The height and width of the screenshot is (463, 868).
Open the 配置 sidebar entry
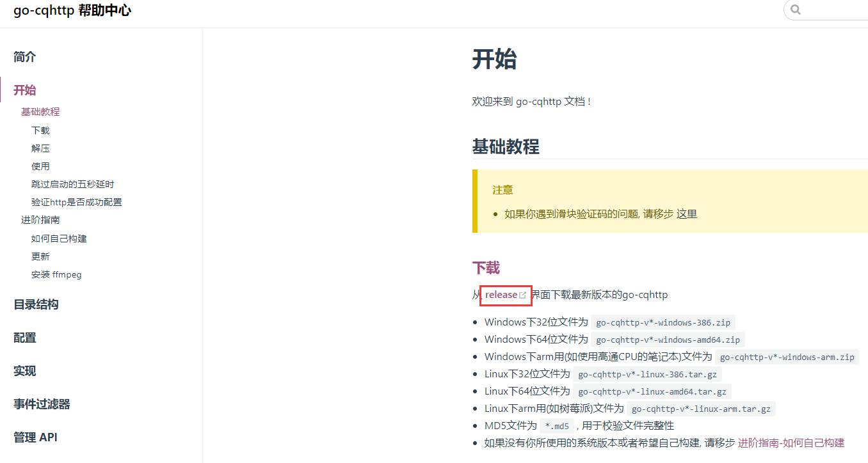(x=24, y=337)
